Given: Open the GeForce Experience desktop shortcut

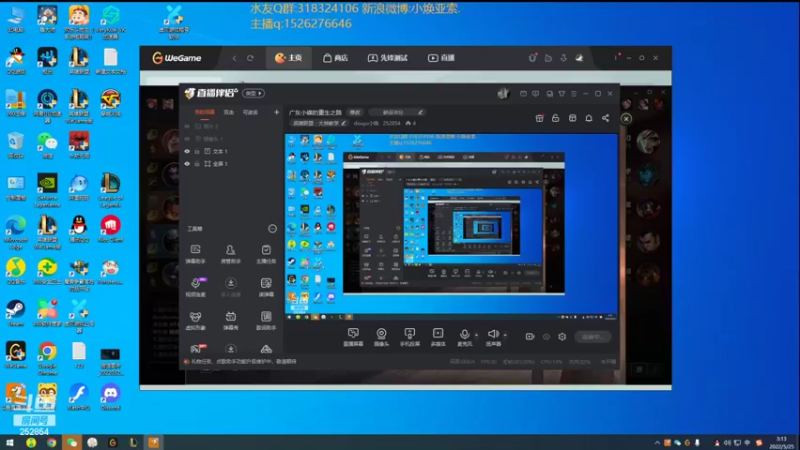Looking at the screenshot, I should 47,190.
